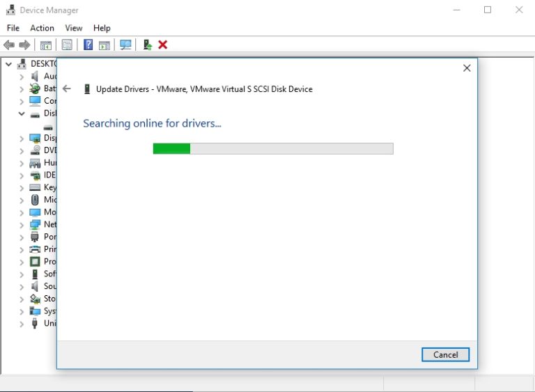Select the mouse icon in the Mic row
The width and height of the screenshot is (535, 392).
click(35, 200)
